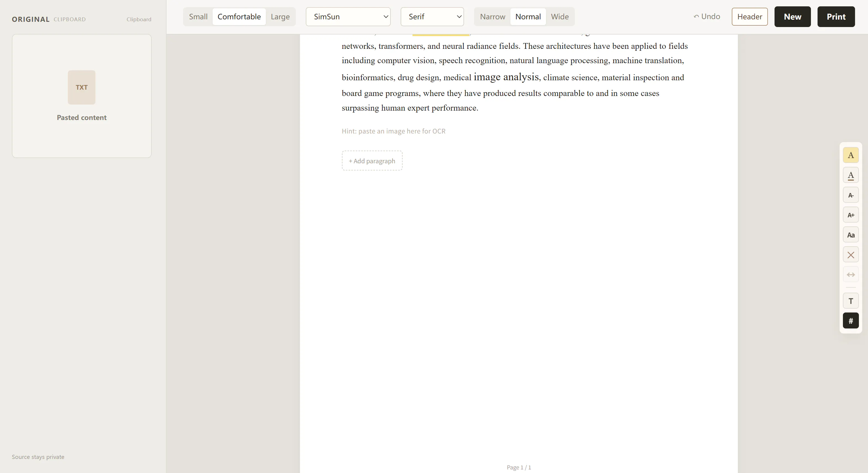Screen dimensions: 868x473
Task: Click 'Source stays private' note
Action: (x=38, y=457)
